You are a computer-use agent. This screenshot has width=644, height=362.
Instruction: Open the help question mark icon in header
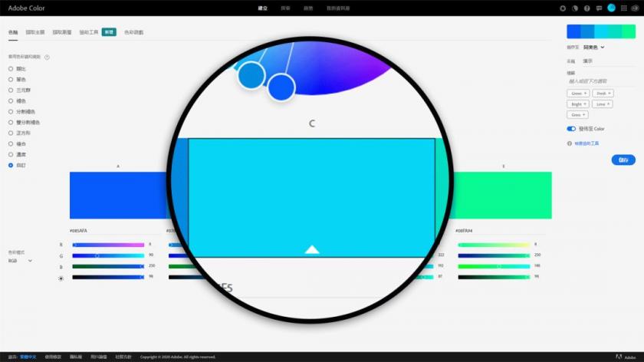coord(587,8)
